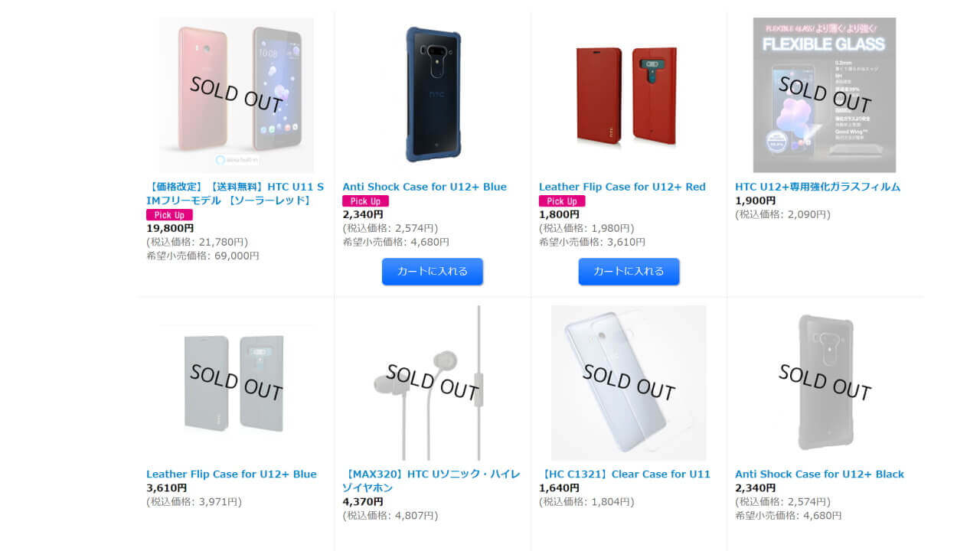Open the HTC U11 Solar Red phone image
Image resolution: width=980 pixels, height=551 pixels.
coord(237,95)
